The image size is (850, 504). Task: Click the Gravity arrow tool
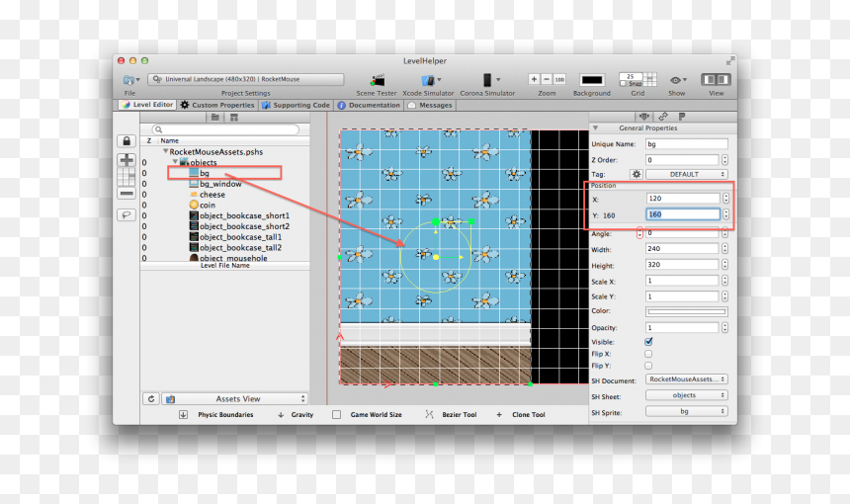pyautogui.click(x=281, y=415)
